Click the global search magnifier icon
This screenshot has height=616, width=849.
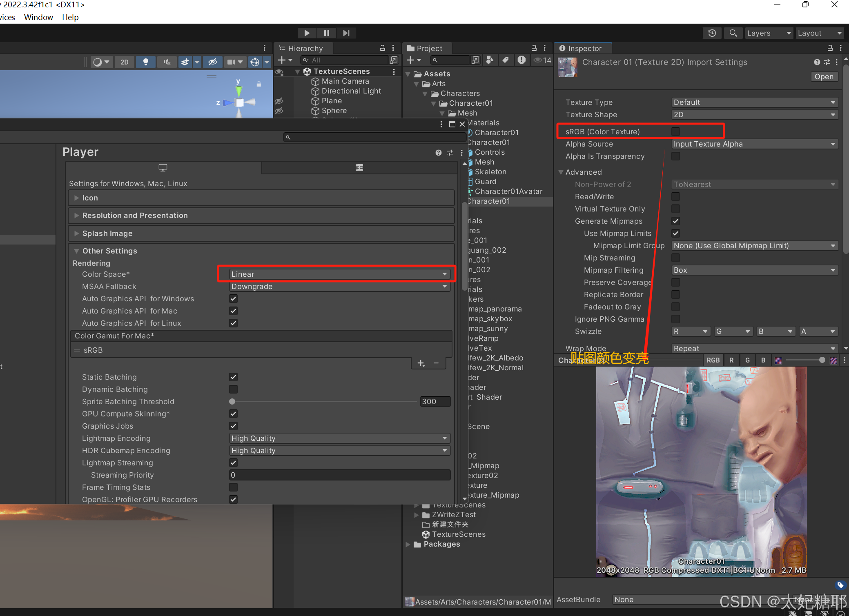(x=733, y=33)
